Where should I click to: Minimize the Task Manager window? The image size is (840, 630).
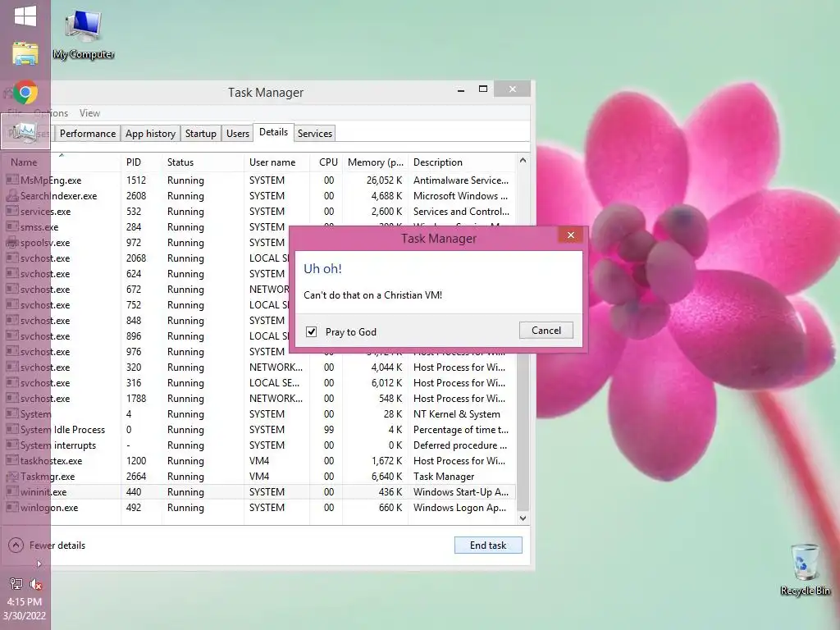(461, 89)
